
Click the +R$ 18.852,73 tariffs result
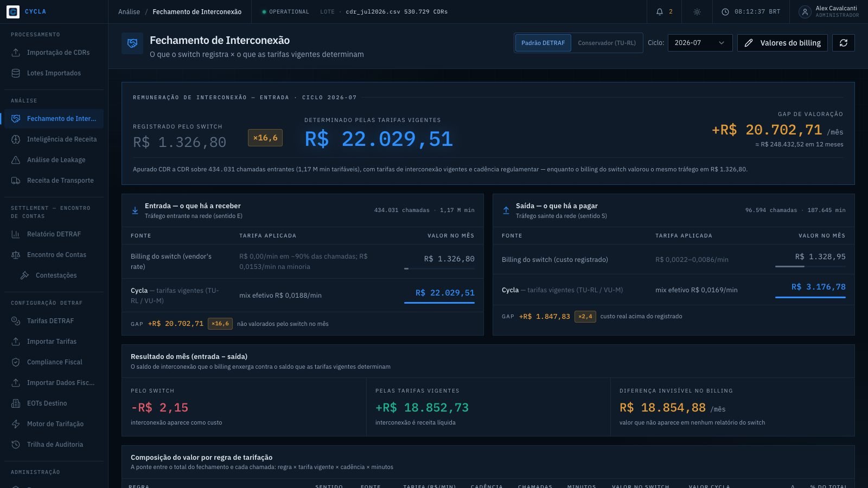[422, 408]
